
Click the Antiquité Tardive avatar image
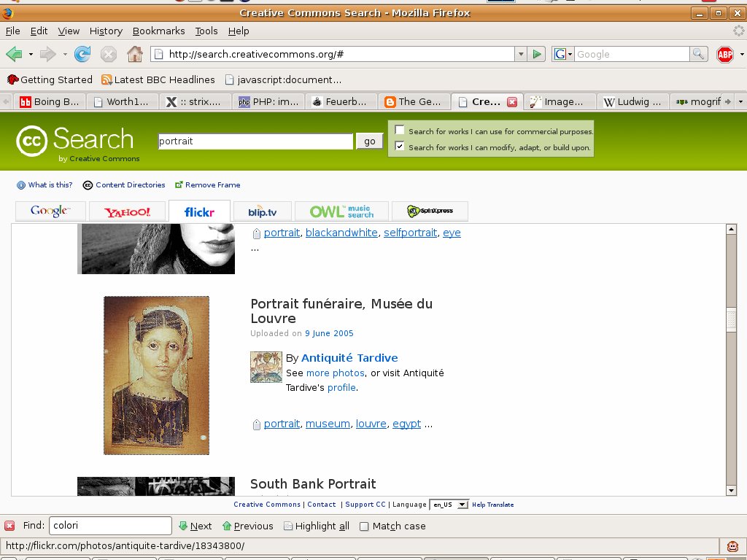point(266,367)
